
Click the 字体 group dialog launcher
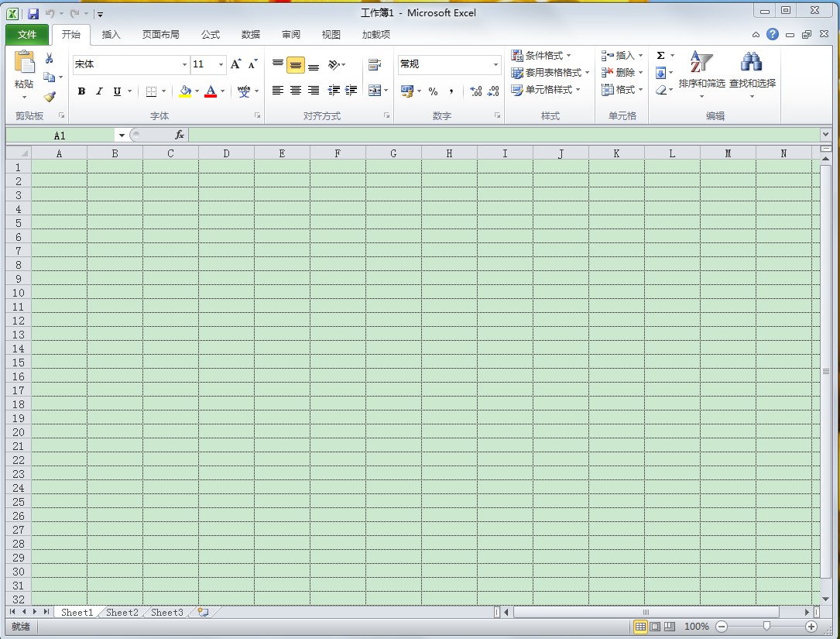(x=257, y=115)
